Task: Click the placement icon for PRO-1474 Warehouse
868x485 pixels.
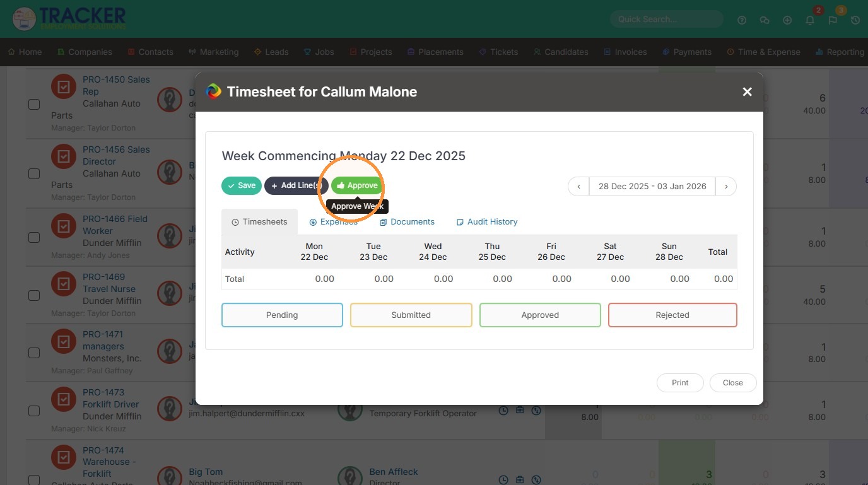Action: (x=64, y=458)
